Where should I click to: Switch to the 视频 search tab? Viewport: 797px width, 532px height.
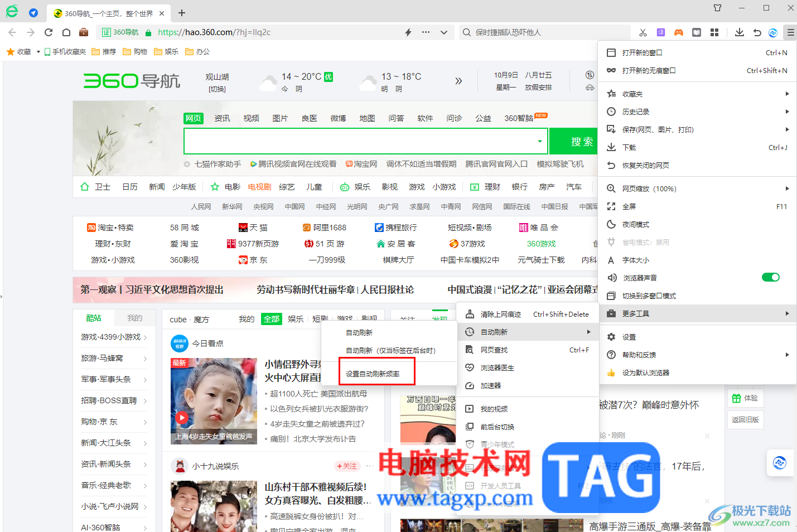251,118
